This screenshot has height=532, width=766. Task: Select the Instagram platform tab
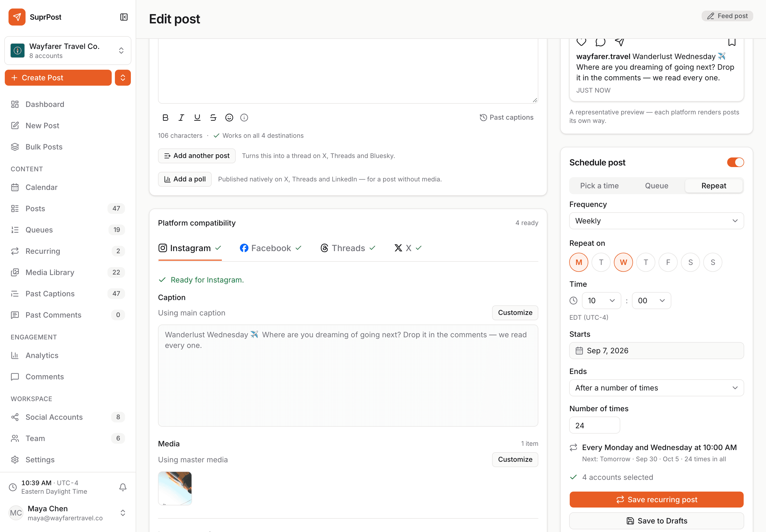pos(190,248)
